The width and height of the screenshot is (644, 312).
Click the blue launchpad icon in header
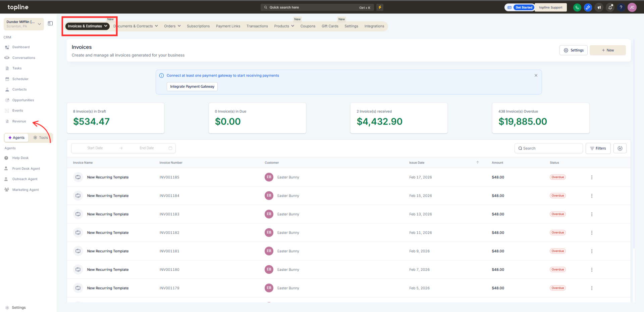(x=588, y=7)
